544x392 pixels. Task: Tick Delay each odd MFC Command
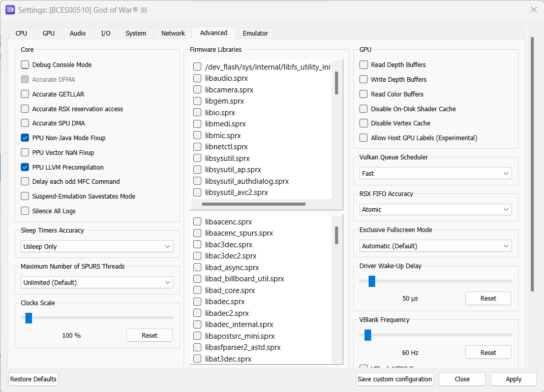[25, 182]
